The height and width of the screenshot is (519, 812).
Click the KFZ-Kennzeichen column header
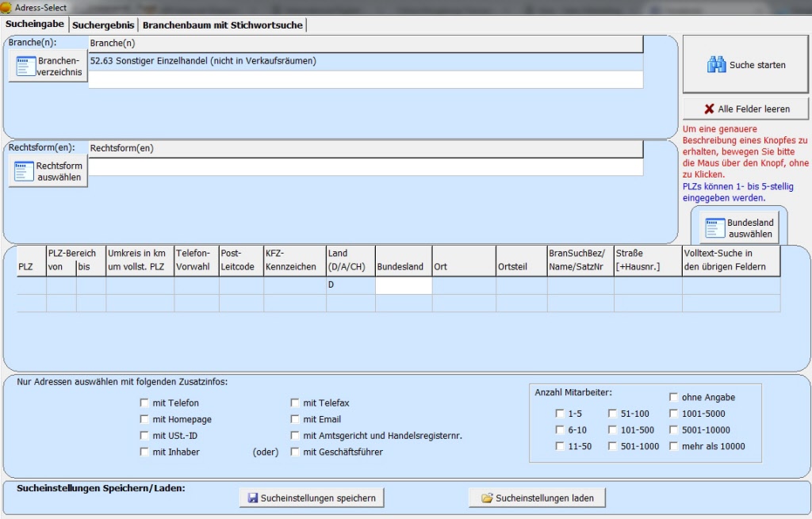295,260
